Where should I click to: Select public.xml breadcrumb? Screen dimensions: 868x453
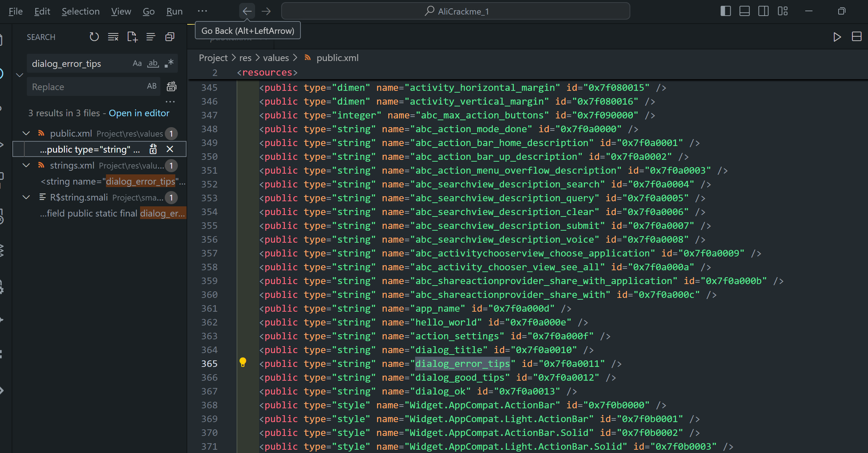click(x=337, y=58)
